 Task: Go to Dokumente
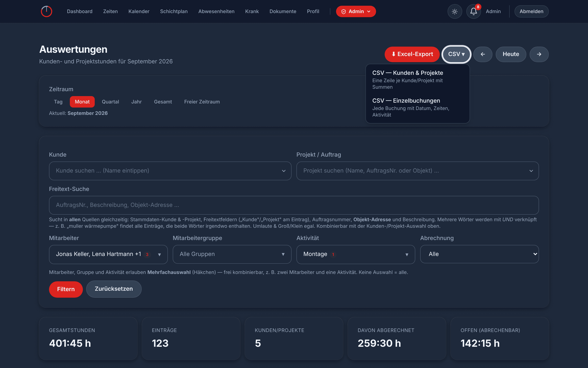283,11
